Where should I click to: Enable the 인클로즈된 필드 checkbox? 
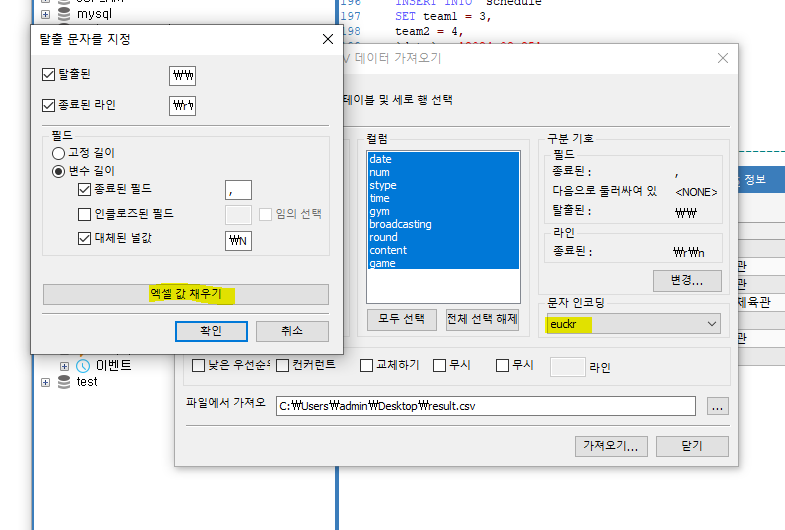pyautogui.click(x=84, y=214)
